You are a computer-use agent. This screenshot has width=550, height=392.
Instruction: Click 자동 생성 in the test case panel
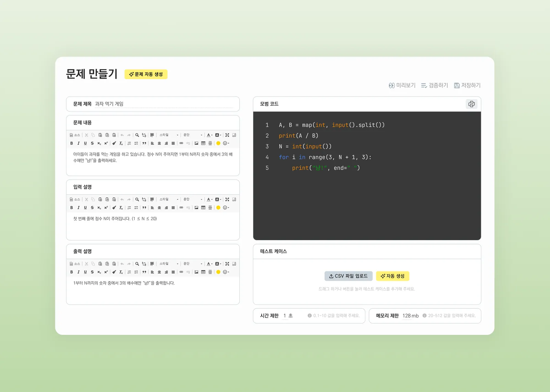(393, 276)
